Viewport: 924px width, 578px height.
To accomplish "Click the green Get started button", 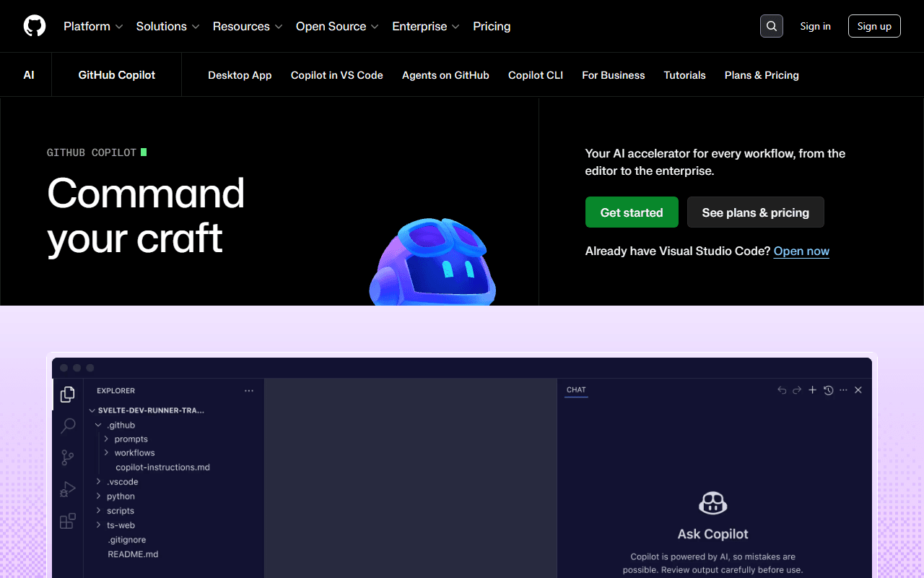I will [x=632, y=212].
